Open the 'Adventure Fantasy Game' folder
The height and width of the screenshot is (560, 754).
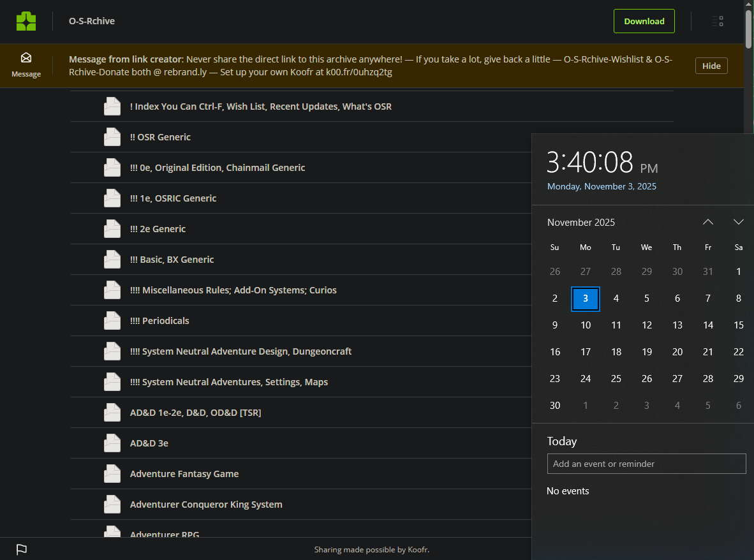point(184,473)
